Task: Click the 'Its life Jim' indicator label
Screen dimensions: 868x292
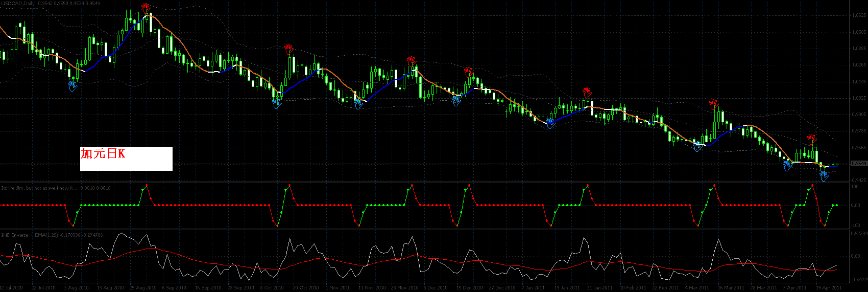Action: click(39, 188)
